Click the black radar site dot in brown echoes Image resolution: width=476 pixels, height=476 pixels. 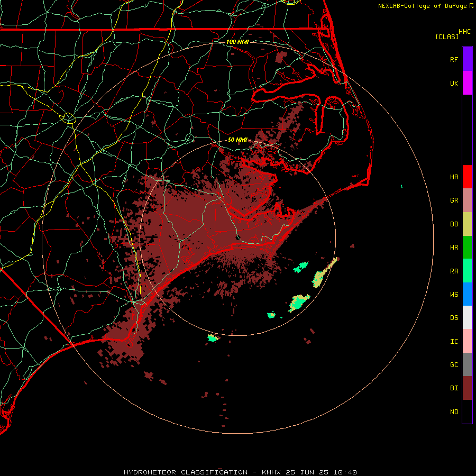tap(238, 237)
